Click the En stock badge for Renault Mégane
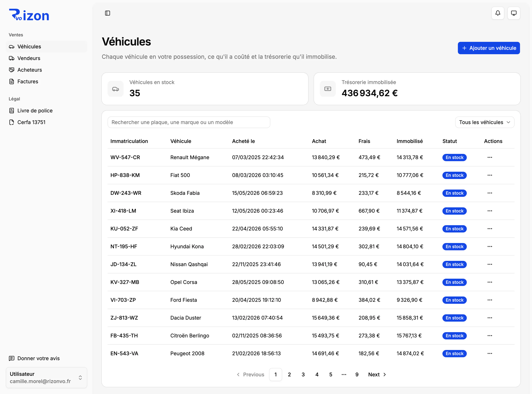The height and width of the screenshot is (394, 532). (x=454, y=157)
